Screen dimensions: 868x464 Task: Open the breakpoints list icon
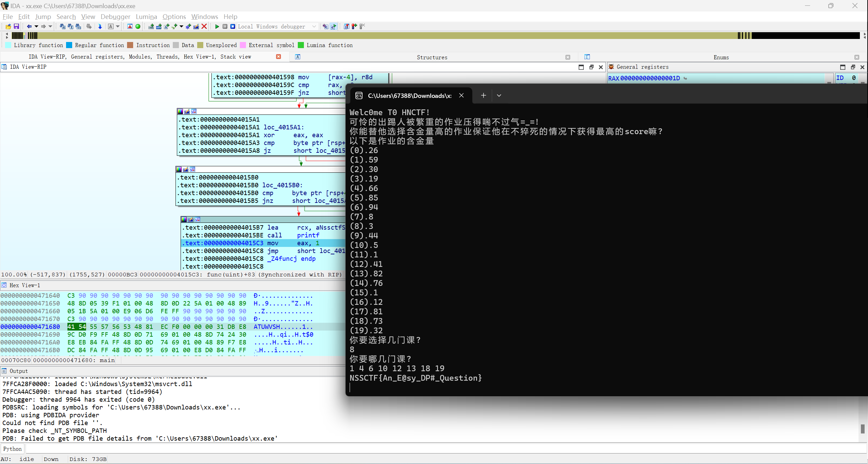click(x=346, y=26)
